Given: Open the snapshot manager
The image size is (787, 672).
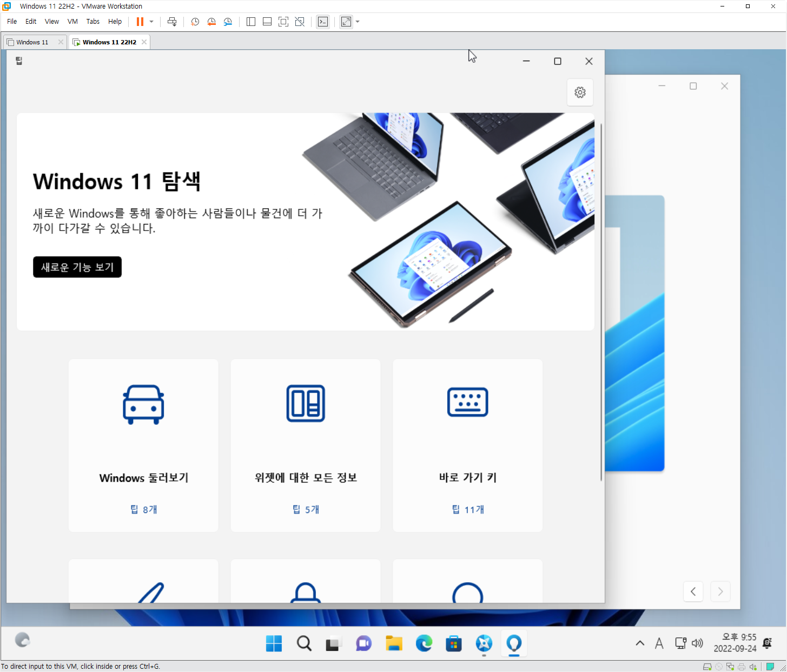Looking at the screenshot, I should coord(228,22).
